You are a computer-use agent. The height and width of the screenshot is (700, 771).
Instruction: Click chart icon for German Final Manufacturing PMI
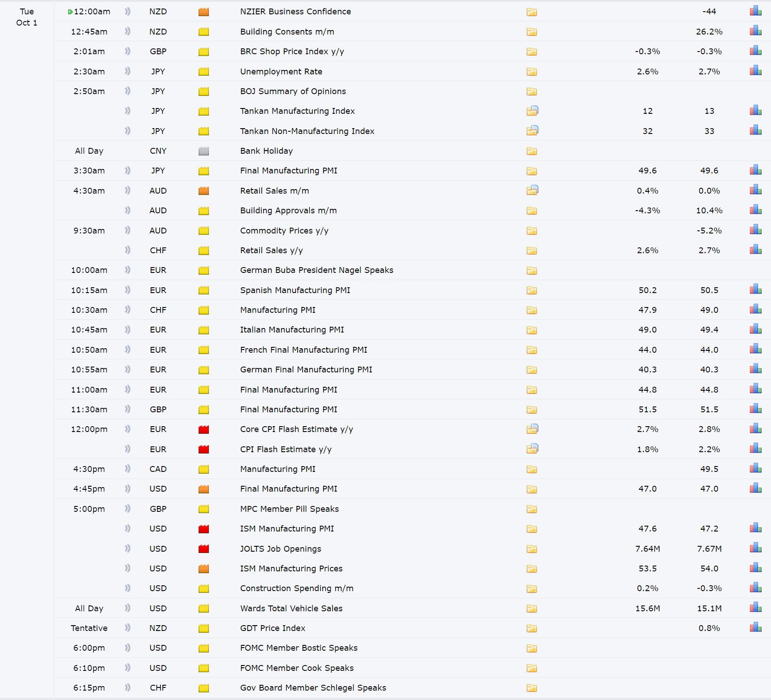tap(755, 369)
